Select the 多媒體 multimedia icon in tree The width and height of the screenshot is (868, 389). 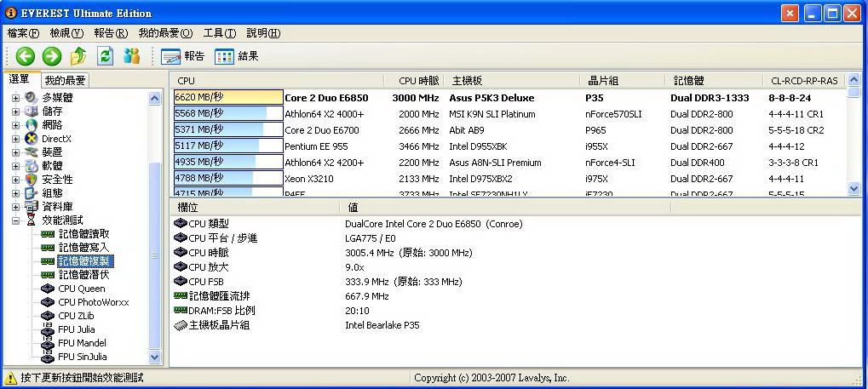click(x=32, y=98)
